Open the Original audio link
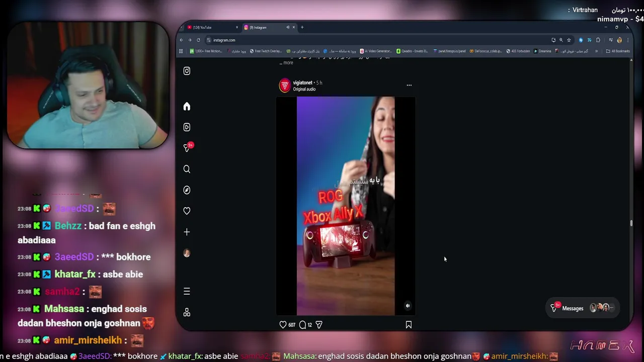This screenshot has width=644, height=362. point(304,89)
